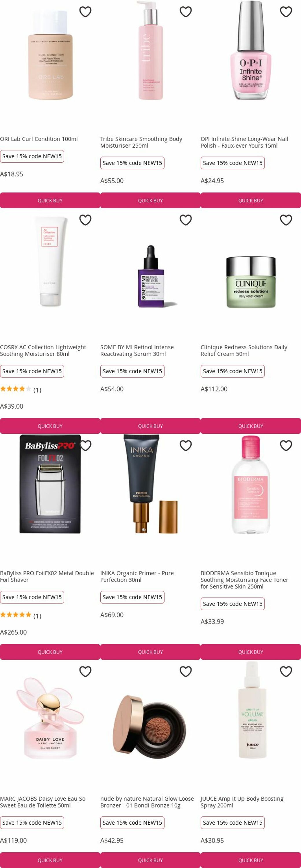Screen dimensions: 301x868
Task: Click heart icon for Clinique Redness Solutions
Action: pyautogui.click(x=286, y=220)
